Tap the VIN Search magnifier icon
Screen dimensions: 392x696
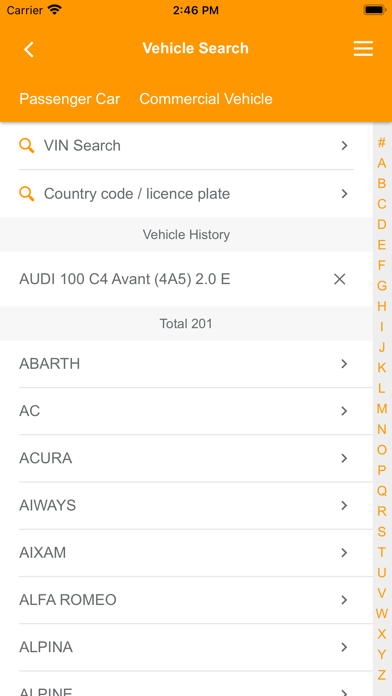click(27, 146)
